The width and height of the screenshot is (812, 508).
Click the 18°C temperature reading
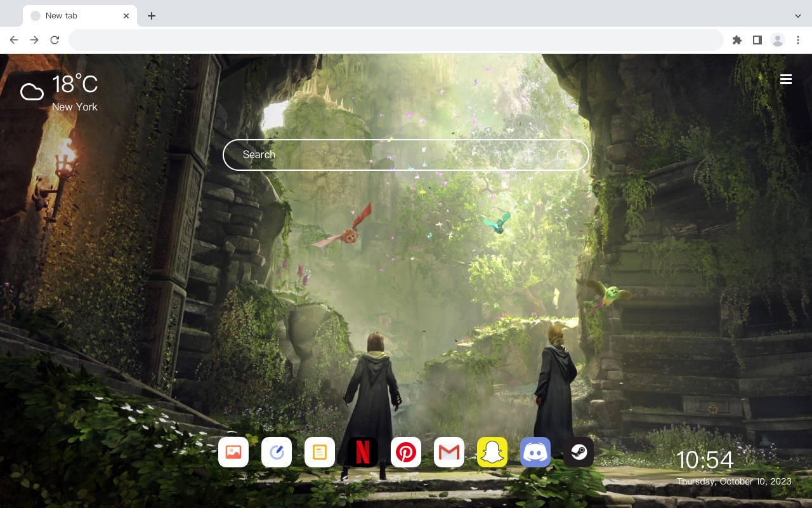pyautogui.click(x=75, y=84)
